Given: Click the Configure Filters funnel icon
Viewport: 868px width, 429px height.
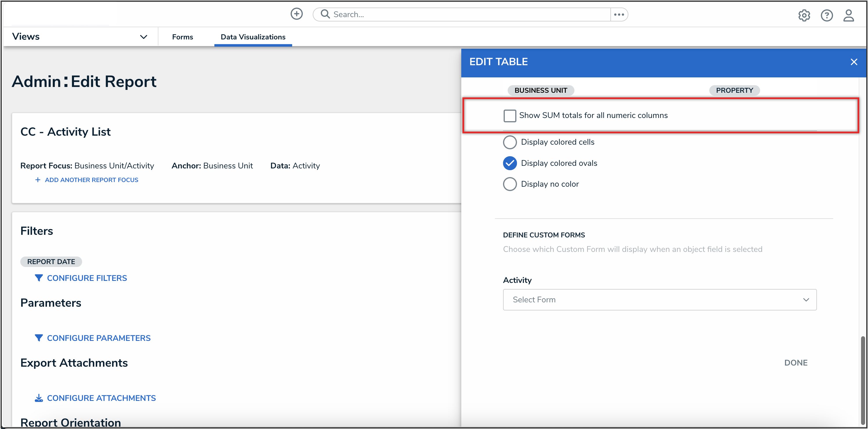Looking at the screenshot, I should point(39,278).
